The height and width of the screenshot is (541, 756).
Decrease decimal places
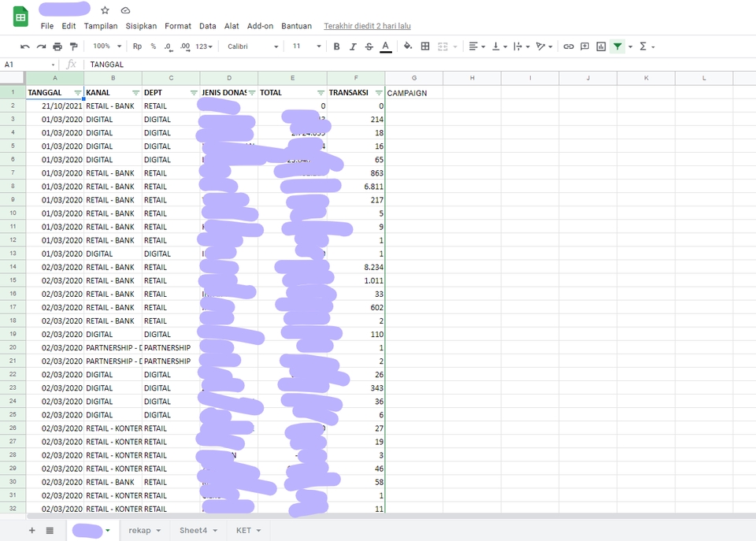(x=169, y=46)
